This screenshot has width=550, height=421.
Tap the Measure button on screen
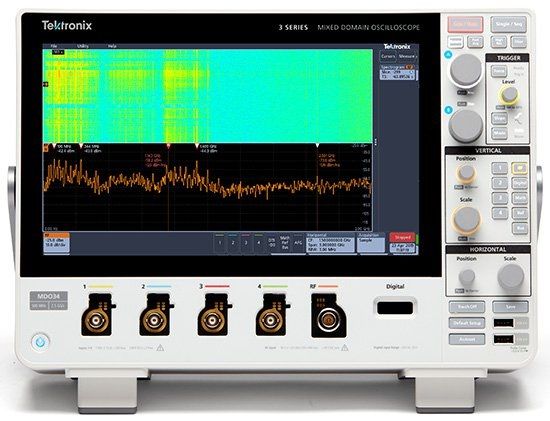407,56
